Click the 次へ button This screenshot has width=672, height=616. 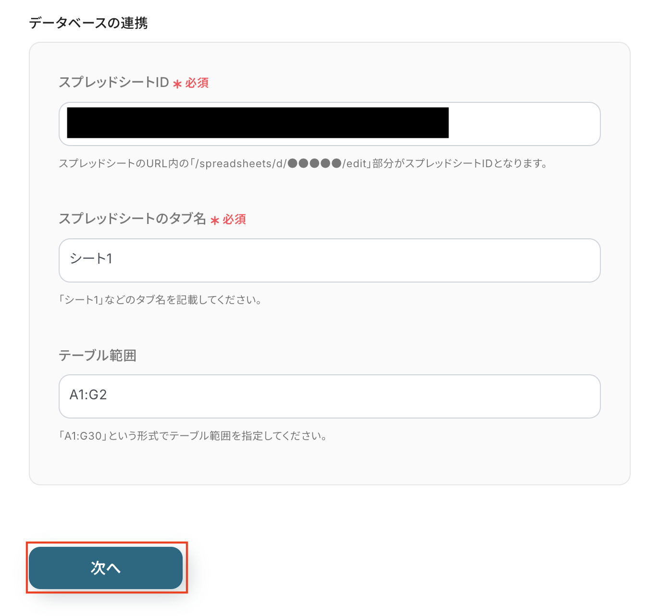coord(106,567)
